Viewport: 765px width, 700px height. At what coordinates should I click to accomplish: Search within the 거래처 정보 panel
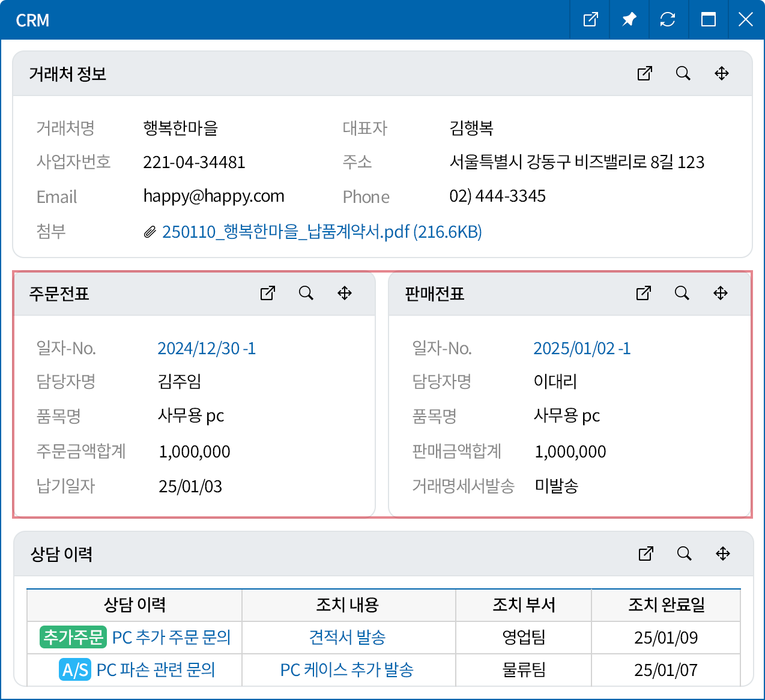(683, 73)
